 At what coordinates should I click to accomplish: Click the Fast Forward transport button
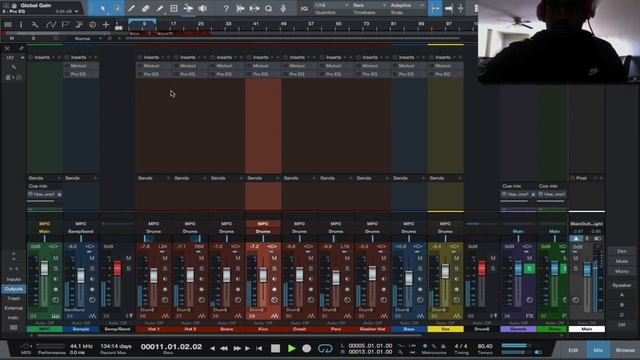(237, 348)
